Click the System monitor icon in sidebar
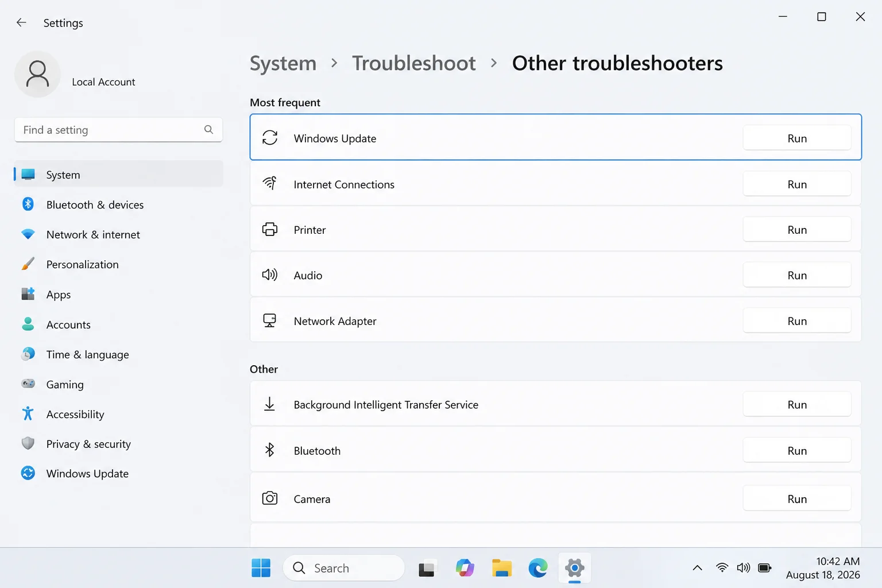 click(x=28, y=175)
